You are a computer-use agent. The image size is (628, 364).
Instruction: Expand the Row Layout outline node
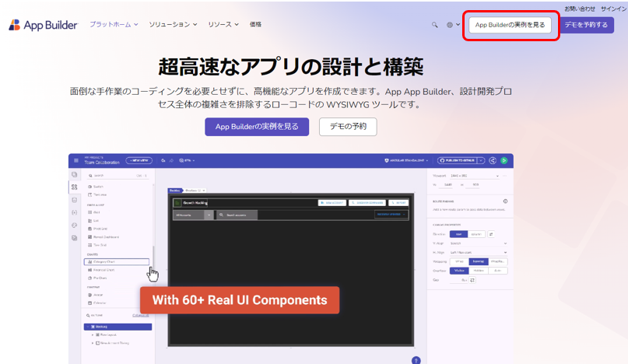click(x=93, y=334)
